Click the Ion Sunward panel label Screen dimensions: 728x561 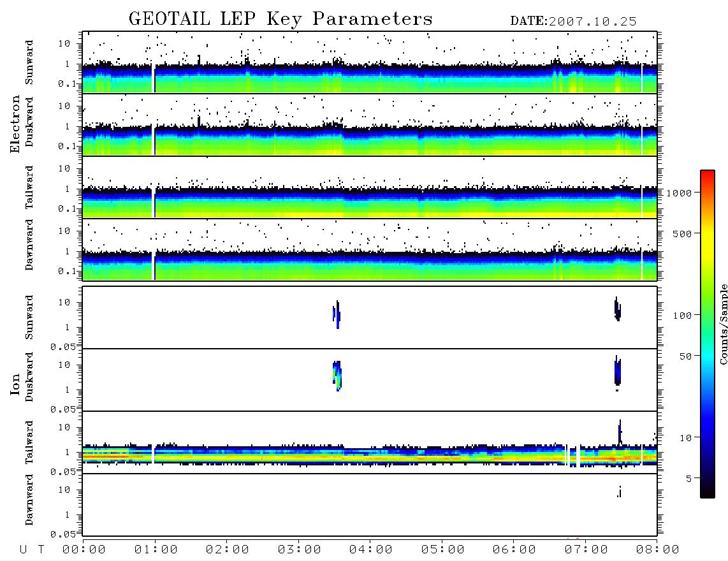tap(29, 317)
